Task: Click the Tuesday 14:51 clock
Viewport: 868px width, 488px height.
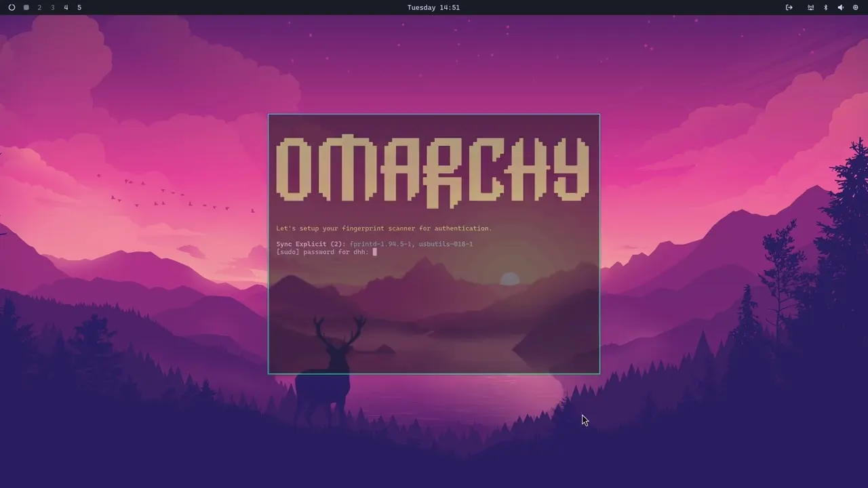Action: pos(433,7)
